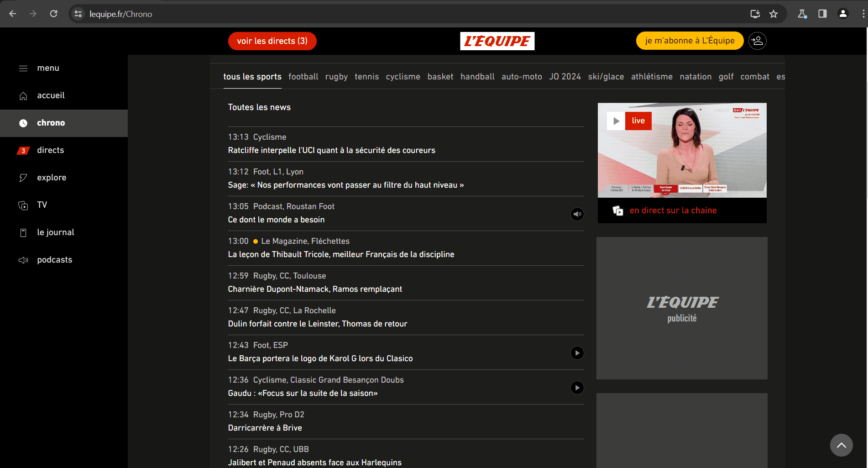This screenshot has width=868, height=468.
Task: Switch to the athlétisme tab
Action: click(x=652, y=77)
